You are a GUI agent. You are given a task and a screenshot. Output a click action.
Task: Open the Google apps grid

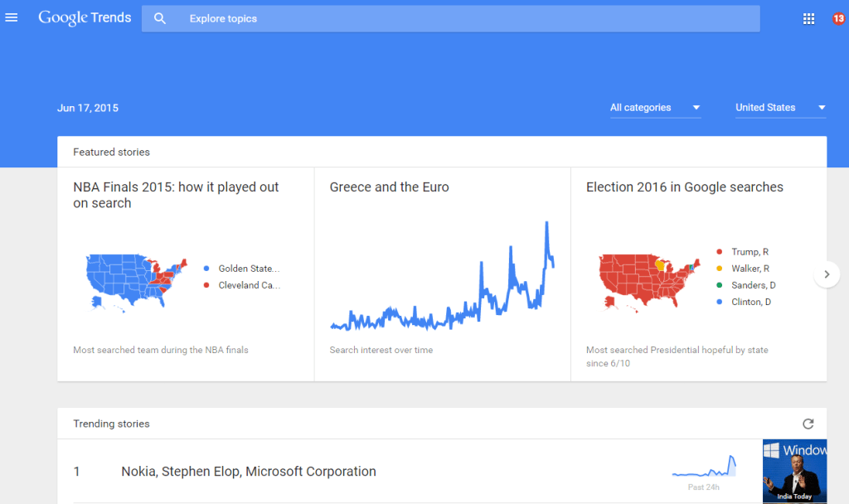[809, 19]
